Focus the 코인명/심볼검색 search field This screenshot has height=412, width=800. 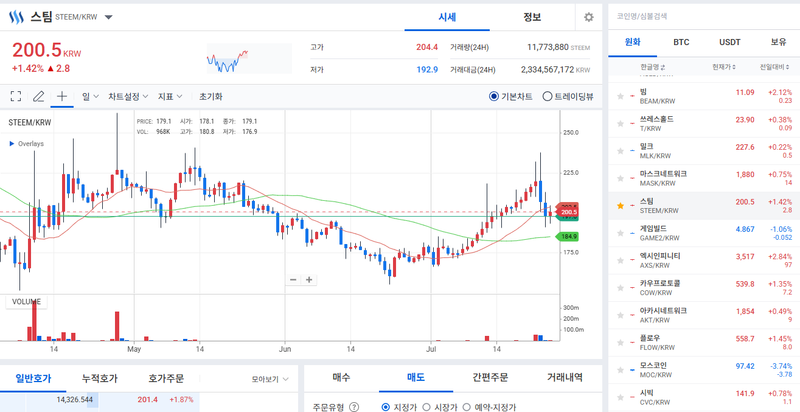(704, 17)
